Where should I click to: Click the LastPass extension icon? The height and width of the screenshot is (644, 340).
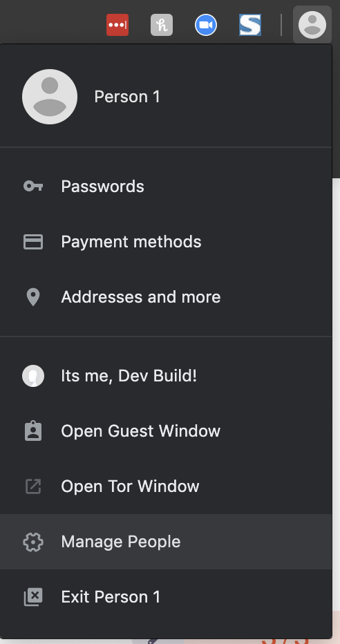[117, 25]
